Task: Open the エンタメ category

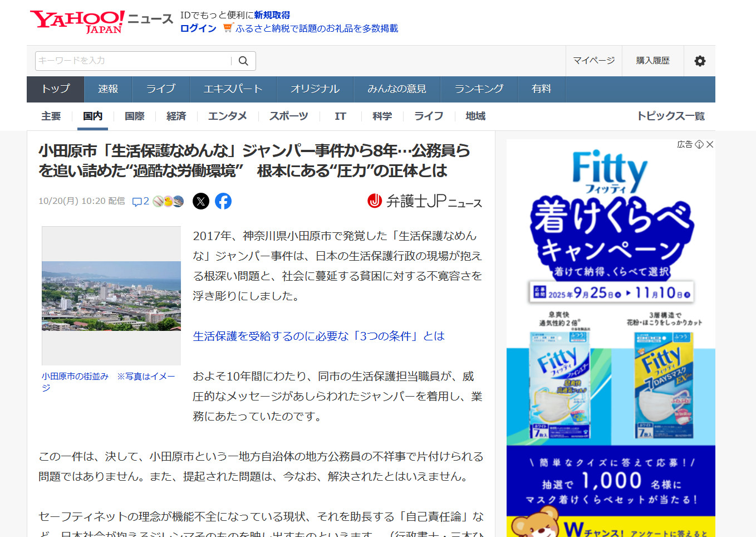Action: point(227,116)
